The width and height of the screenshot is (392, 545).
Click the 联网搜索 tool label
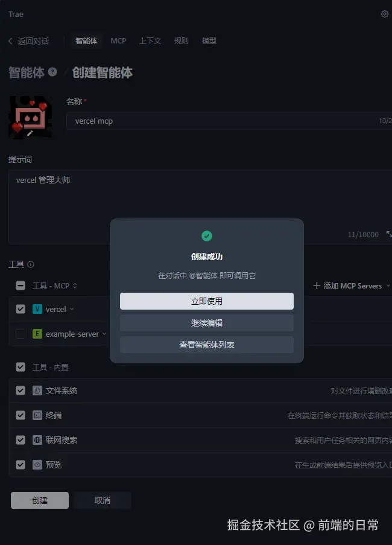pos(62,440)
